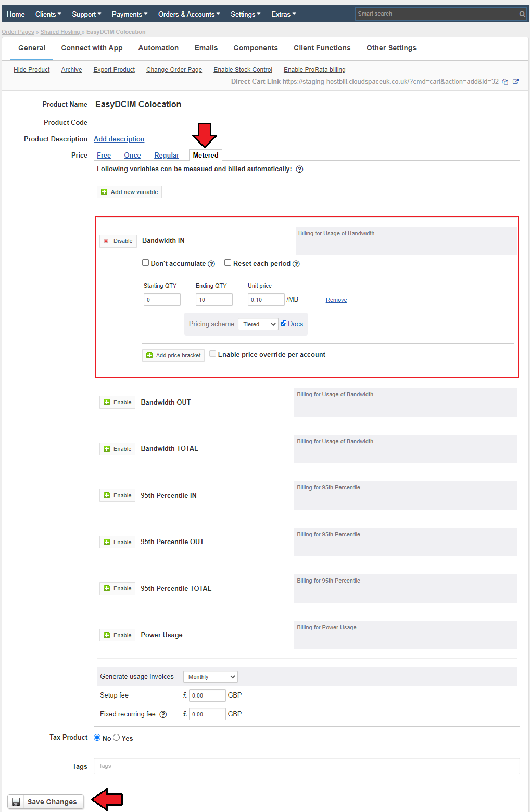Focus the Smart search field
The width and height of the screenshot is (530, 812).
point(436,14)
